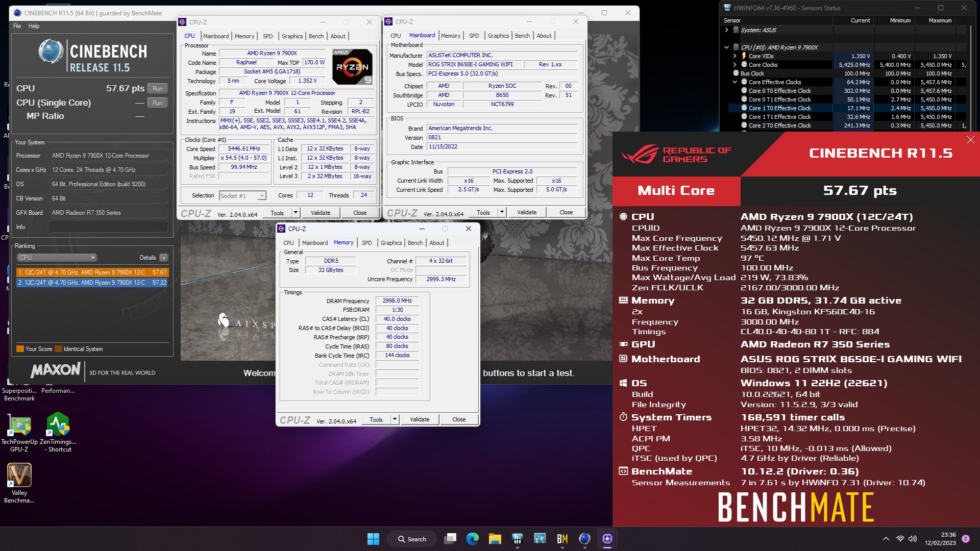Click the Core VIDs lightning bolt icon

pos(744,56)
